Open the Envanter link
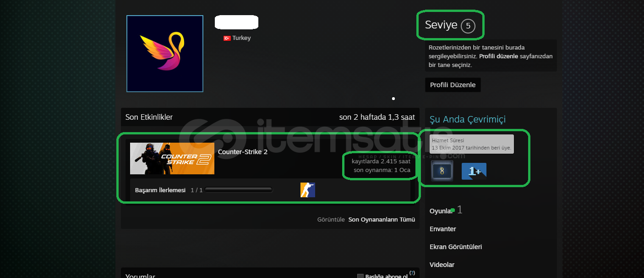This screenshot has width=644, height=278. tap(443, 229)
